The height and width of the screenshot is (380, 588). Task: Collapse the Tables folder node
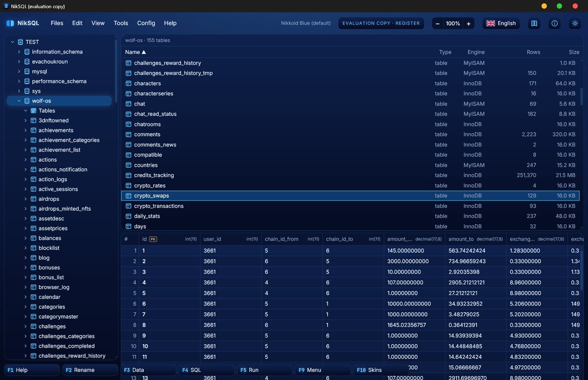[x=26, y=111]
